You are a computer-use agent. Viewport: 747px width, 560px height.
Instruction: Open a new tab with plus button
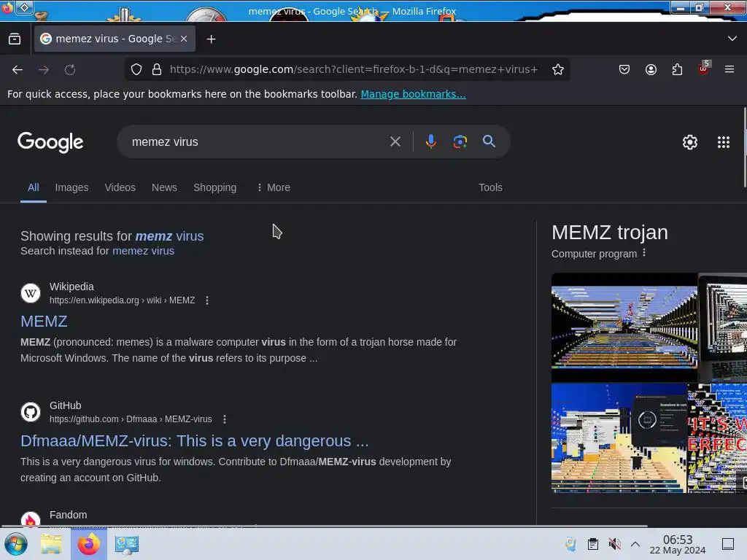(x=211, y=39)
